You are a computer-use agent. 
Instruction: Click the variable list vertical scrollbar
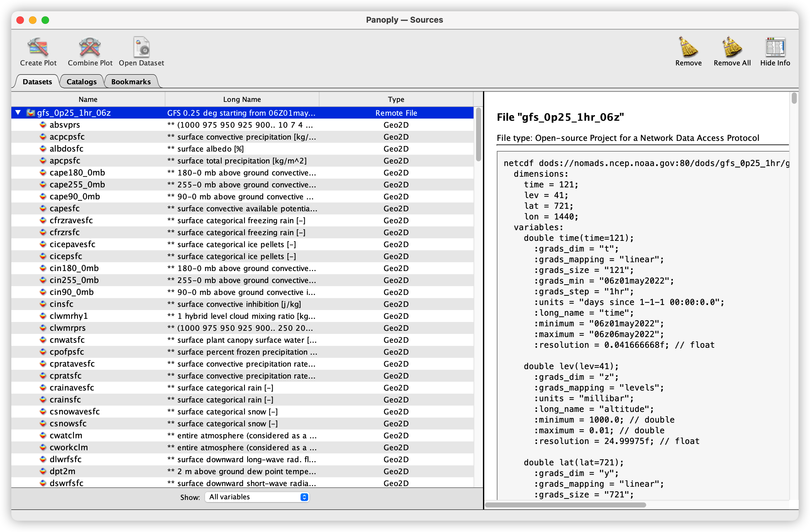tap(478, 135)
